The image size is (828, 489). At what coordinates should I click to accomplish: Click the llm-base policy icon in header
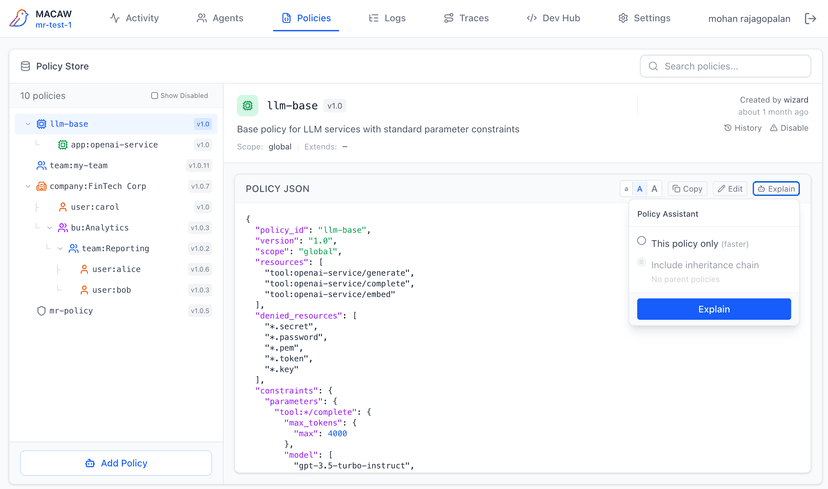(248, 105)
